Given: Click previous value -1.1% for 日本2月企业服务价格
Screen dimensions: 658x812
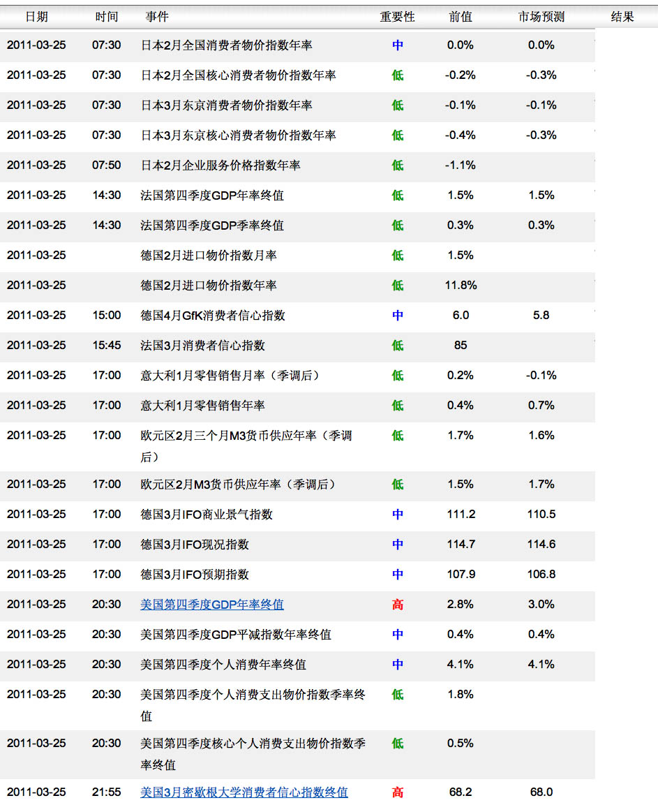Looking at the screenshot, I should pyautogui.click(x=461, y=165).
